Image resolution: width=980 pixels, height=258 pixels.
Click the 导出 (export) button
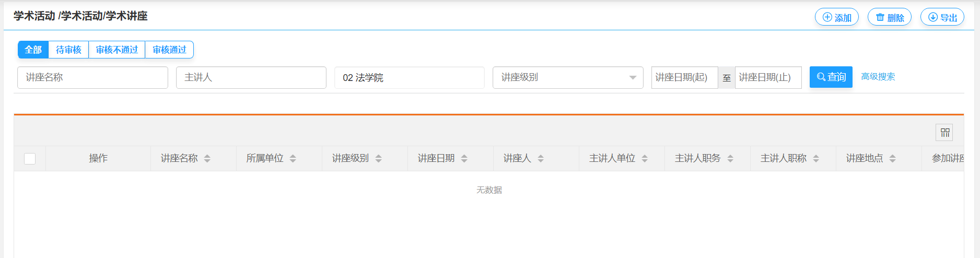click(942, 17)
